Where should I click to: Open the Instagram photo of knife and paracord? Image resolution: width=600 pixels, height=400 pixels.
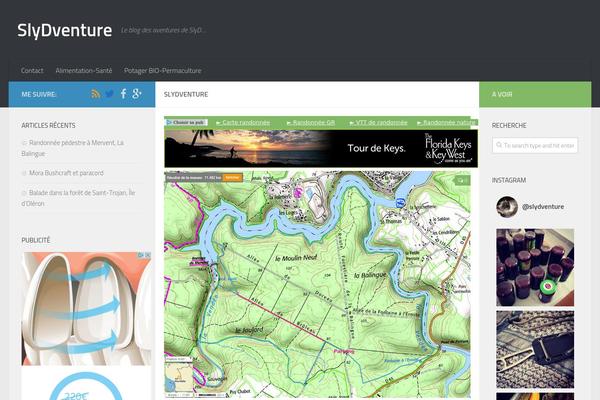click(x=535, y=349)
